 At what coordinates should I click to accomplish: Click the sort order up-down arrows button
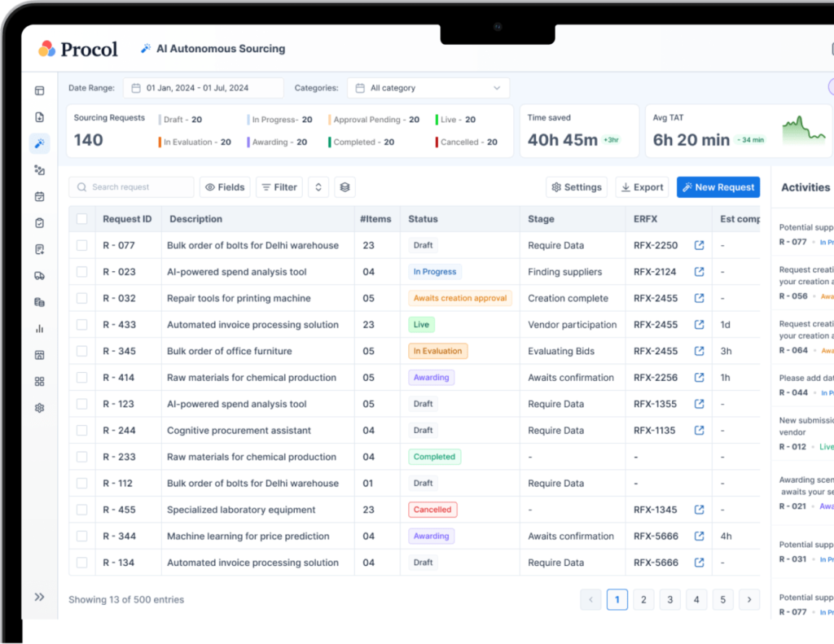(318, 187)
